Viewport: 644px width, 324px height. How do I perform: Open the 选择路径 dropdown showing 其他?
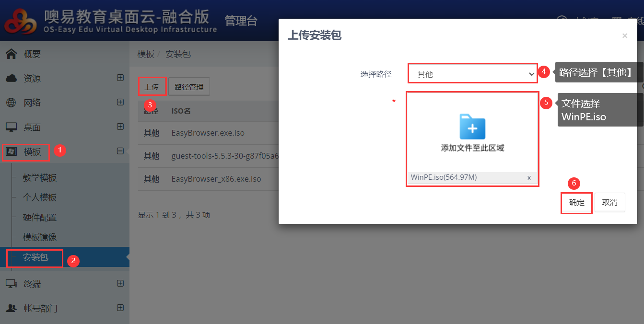pos(472,74)
